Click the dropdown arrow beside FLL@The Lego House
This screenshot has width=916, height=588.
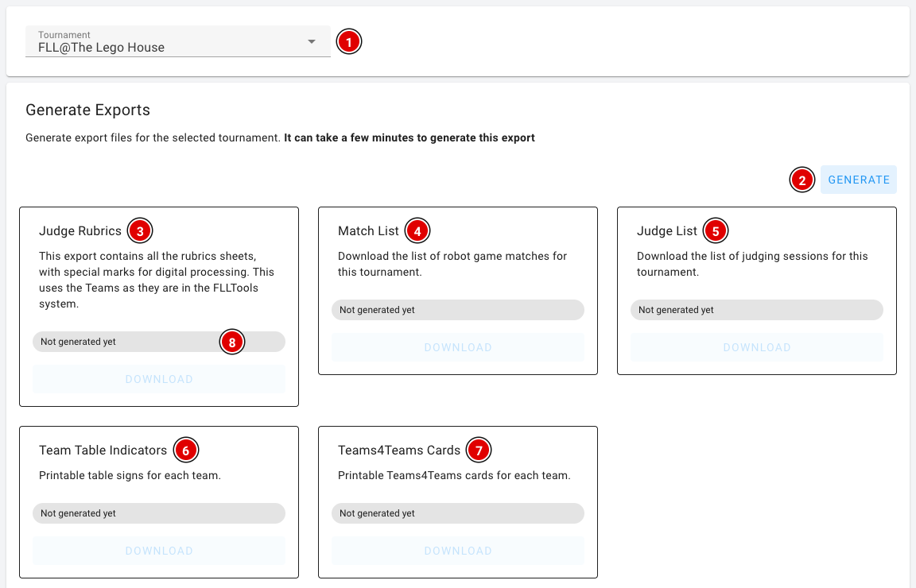pos(312,41)
